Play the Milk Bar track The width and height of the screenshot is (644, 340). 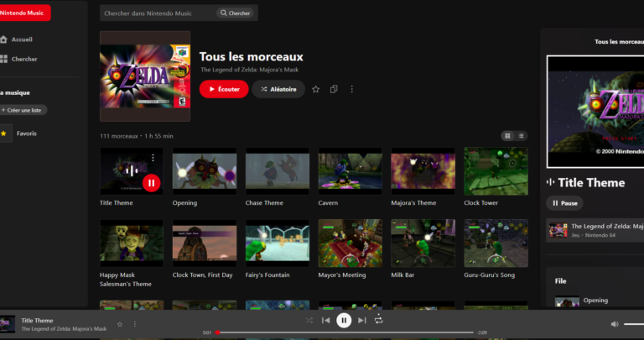point(423,243)
